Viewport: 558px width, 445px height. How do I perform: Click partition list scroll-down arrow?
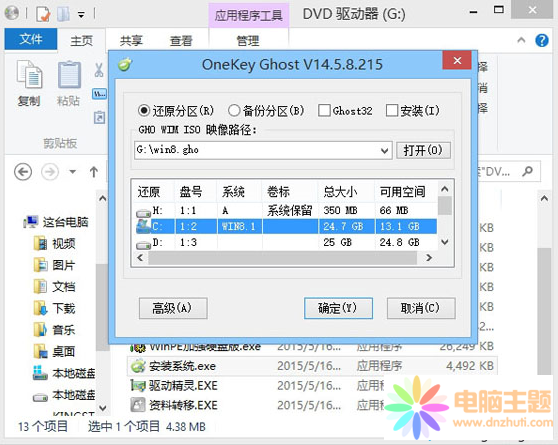(x=445, y=242)
